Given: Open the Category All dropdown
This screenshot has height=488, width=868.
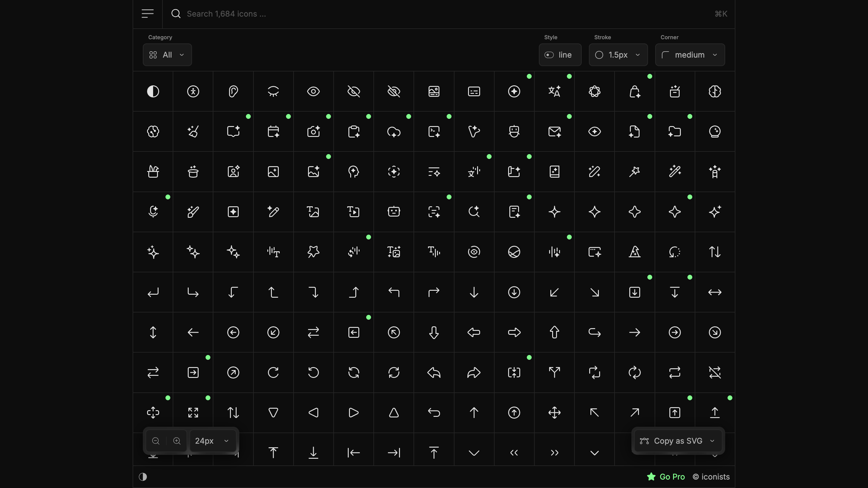Looking at the screenshot, I should (167, 55).
